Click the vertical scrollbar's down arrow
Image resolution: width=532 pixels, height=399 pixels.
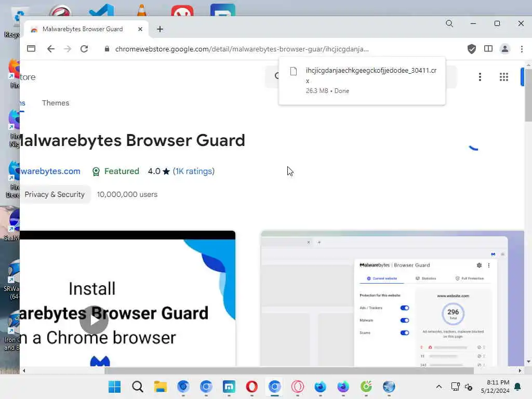point(528,362)
